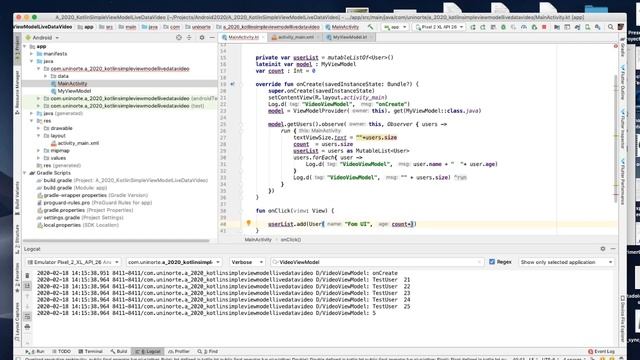Collapse the layout folder

(39, 136)
